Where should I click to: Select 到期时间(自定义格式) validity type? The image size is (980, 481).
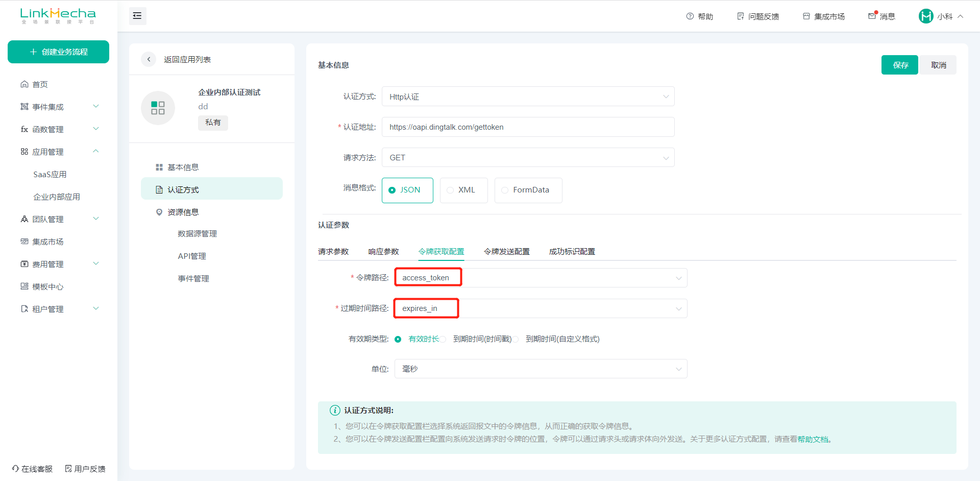[x=556, y=339]
